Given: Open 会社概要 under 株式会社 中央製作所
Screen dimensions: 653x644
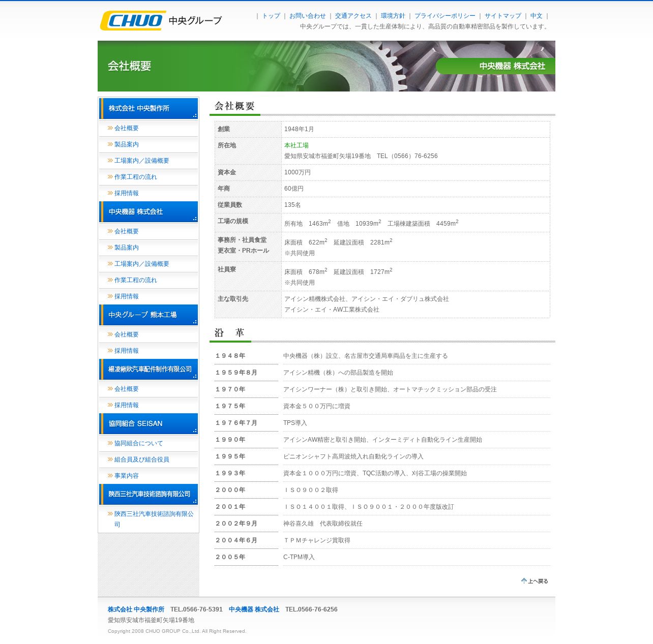Looking at the screenshot, I should [x=126, y=128].
